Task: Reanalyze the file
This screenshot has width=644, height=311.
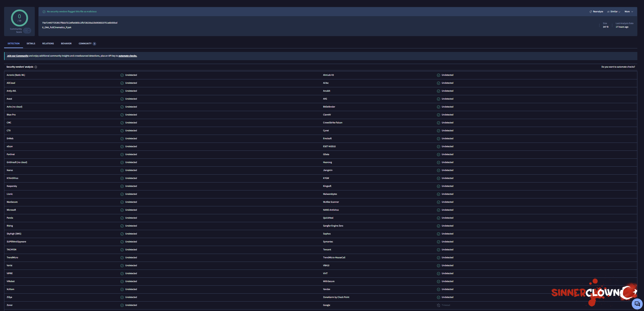Action: (x=596, y=12)
